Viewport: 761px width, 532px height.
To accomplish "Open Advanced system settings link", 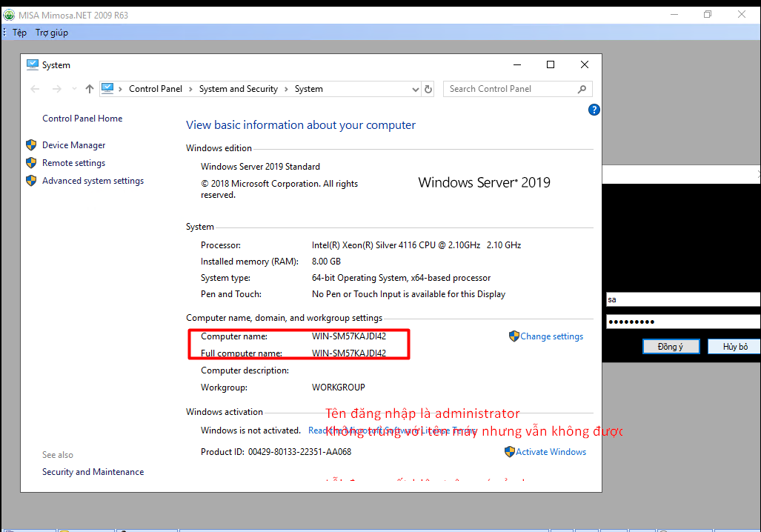I will 93,181.
